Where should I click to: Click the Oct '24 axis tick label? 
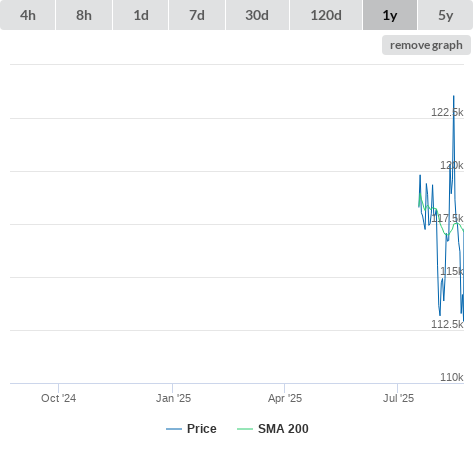click(59, 398)
